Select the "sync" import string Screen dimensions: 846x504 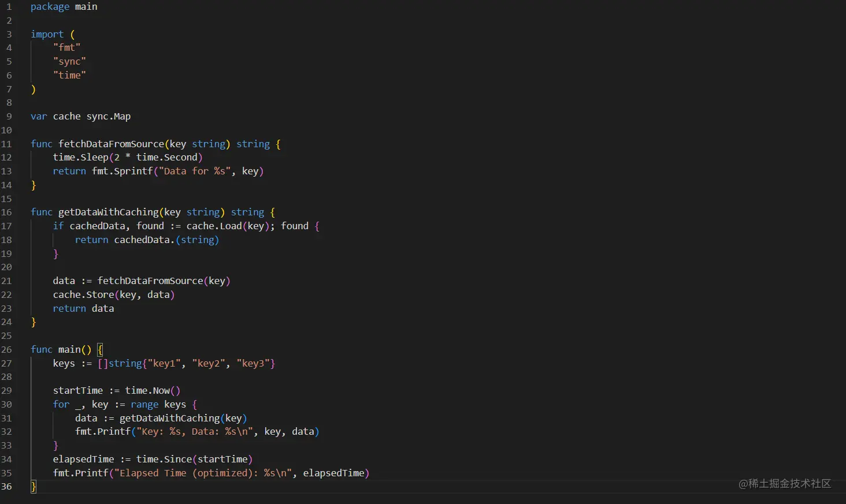69,62
